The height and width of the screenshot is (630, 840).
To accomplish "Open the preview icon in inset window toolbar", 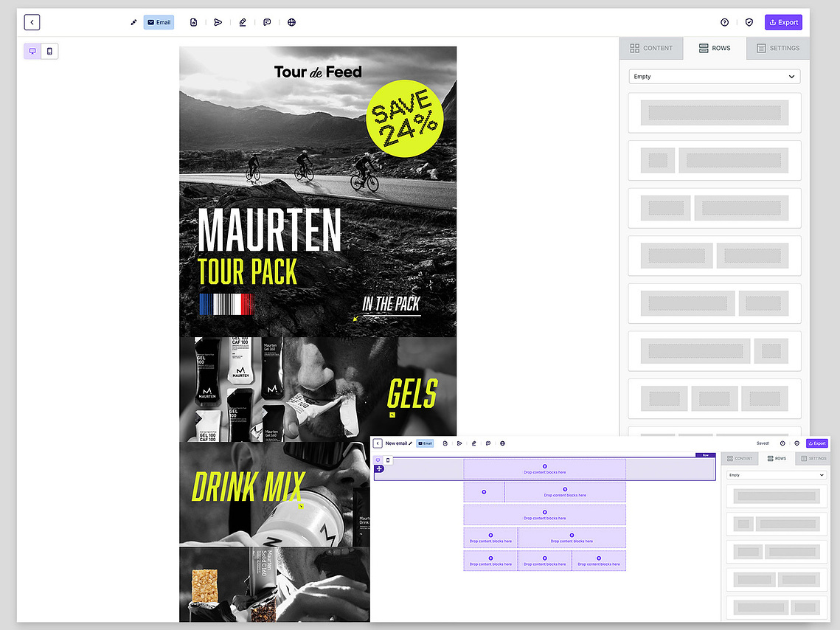I will [x=445, y=443].
